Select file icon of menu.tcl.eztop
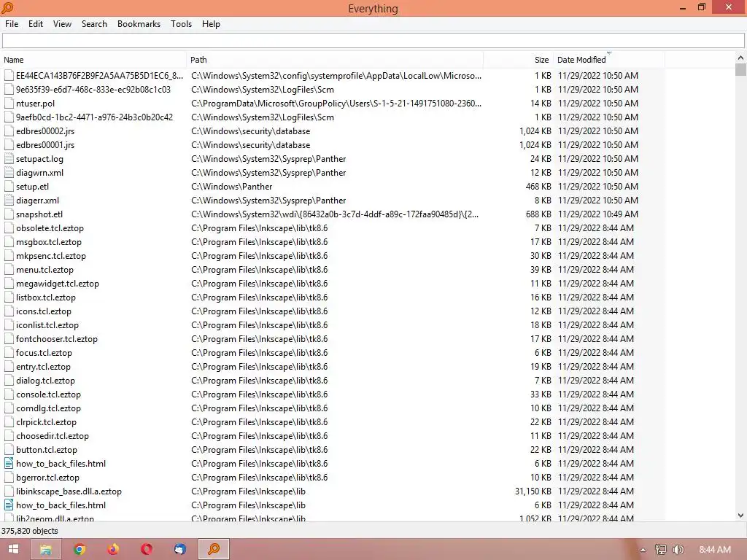The height and width of the screenshot is (560, 747). click(x=9, y=270)
